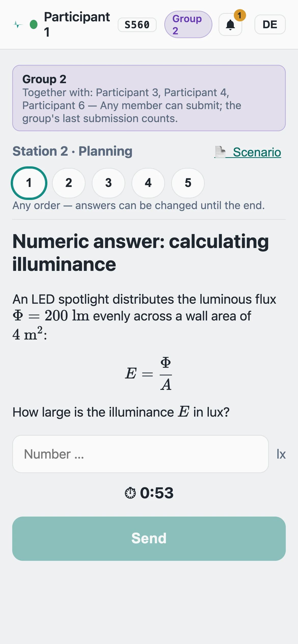The height and width of the screenshot is (644, 298).
Task: Click the orange notification count badge
Action: coord(240,16)
